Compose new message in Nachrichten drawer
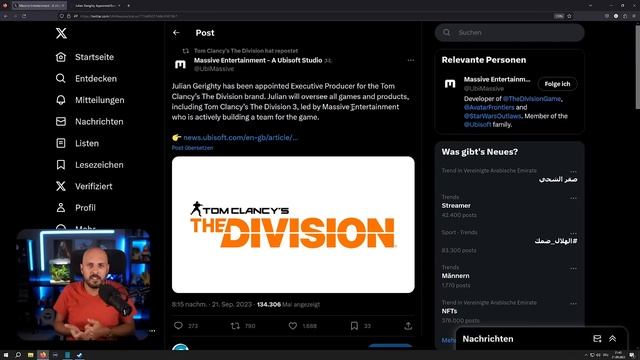640x360 pixels. pos(597,339)
